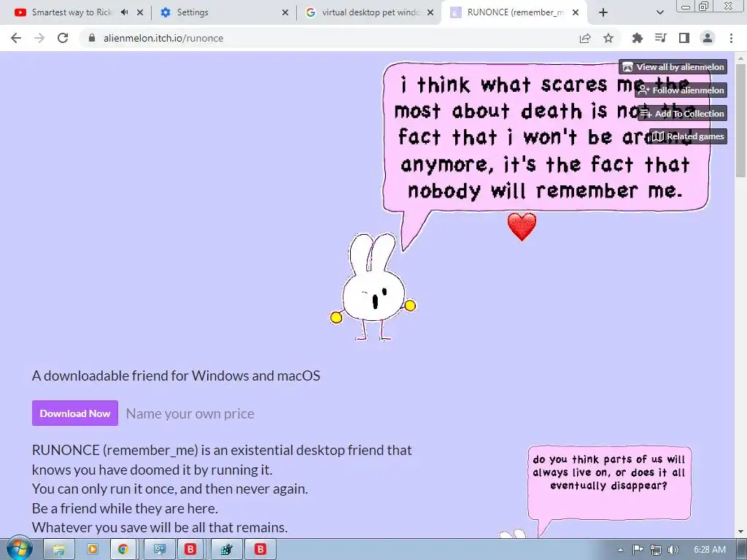This screenshot has height=560, width=747.
Task: Click the small pink speech bubble image
Action: (x=609, y=491)
